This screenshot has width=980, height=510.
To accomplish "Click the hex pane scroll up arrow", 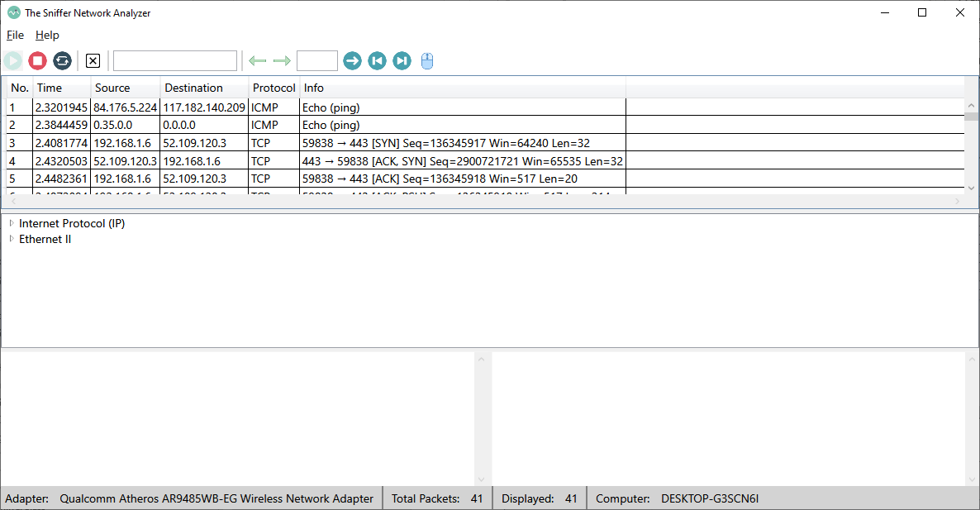I will tap(481, 359).
